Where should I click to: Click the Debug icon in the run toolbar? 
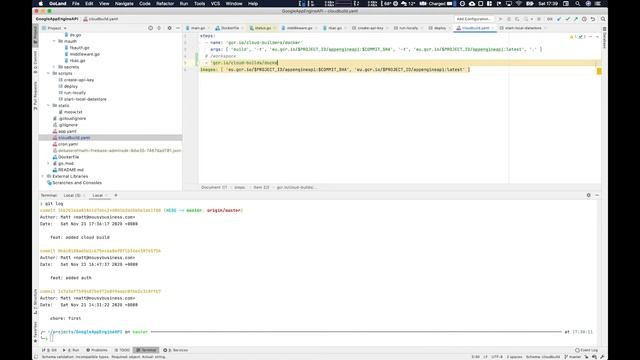tap(509, 19)
